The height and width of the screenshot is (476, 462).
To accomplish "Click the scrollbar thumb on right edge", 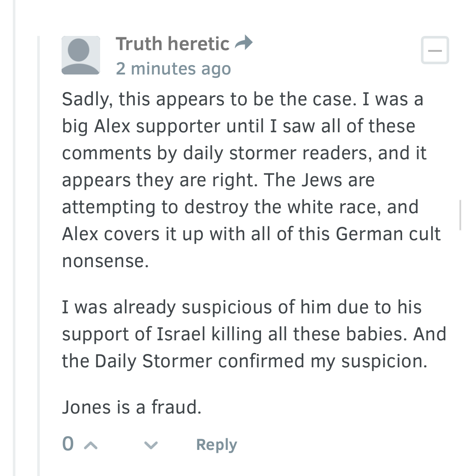I will 460,215.
